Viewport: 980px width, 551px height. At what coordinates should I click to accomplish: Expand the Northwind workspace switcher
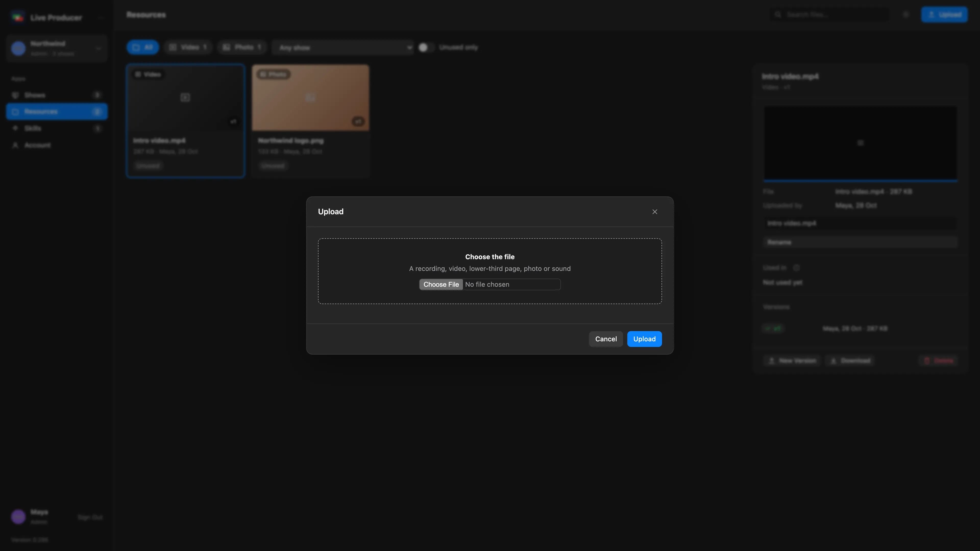click(57, 48)
